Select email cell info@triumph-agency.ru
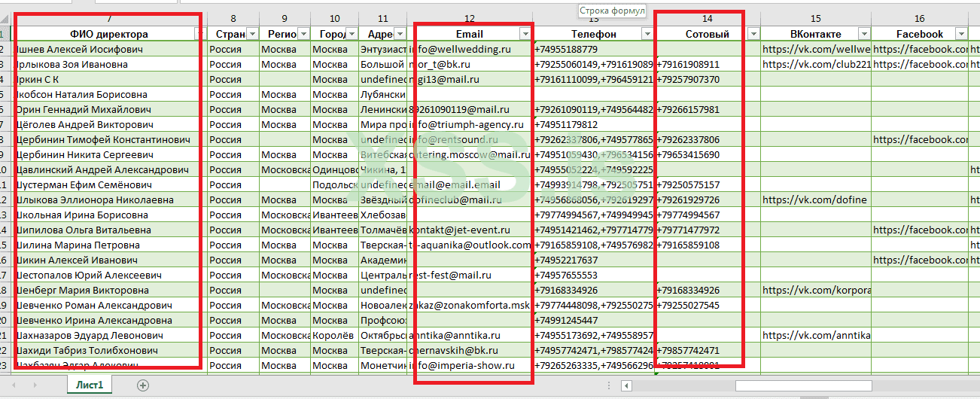The height and width of the screenshot is (399, 980). pyautogui.click(x=470, y=124)
